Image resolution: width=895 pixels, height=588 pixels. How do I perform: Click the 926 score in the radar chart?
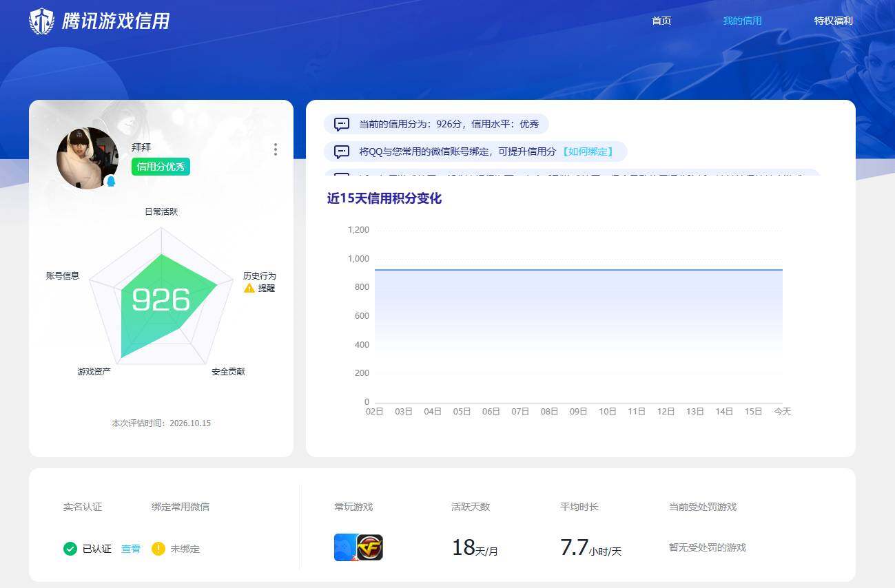(x=161, y=300)
